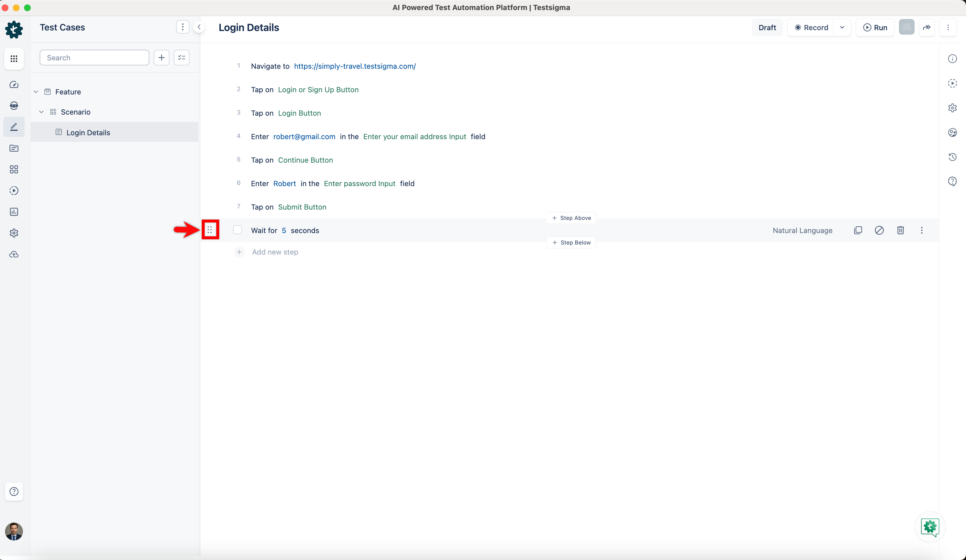966x560 pixels.
Task: Click the Draft status button
Action: point(767,27)
